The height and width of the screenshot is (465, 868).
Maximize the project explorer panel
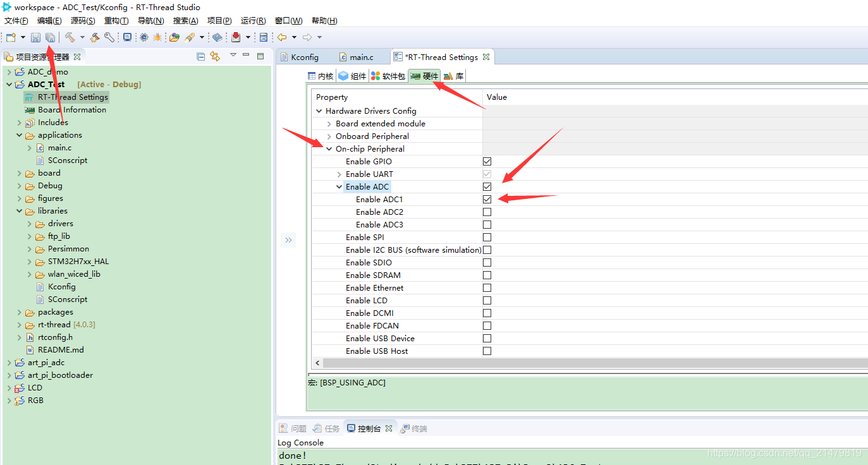260,56
